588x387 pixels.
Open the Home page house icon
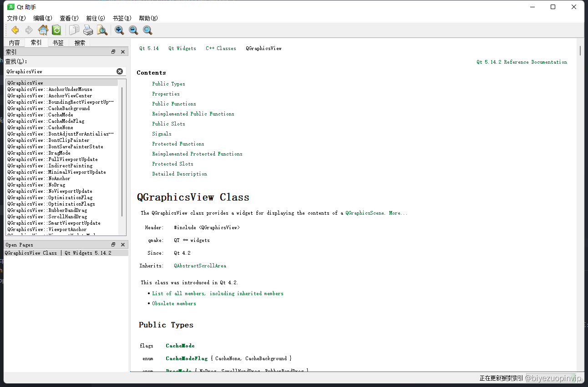click(43, 30)
